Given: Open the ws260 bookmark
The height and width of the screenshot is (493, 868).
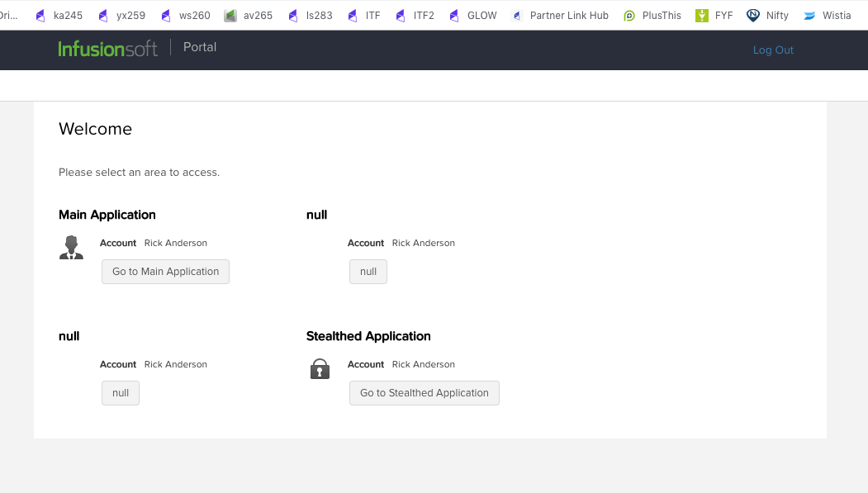Looking at the screenshot, I should click(x=186, y=15).
